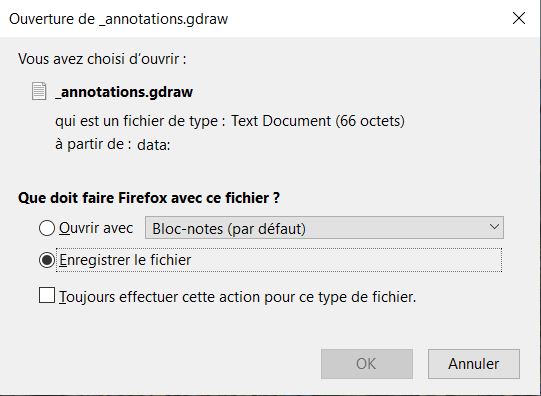Click the Vous avez choisi d'ouvrir text
The height and width of the screenshot is (396, 541).
coord(102,59)
